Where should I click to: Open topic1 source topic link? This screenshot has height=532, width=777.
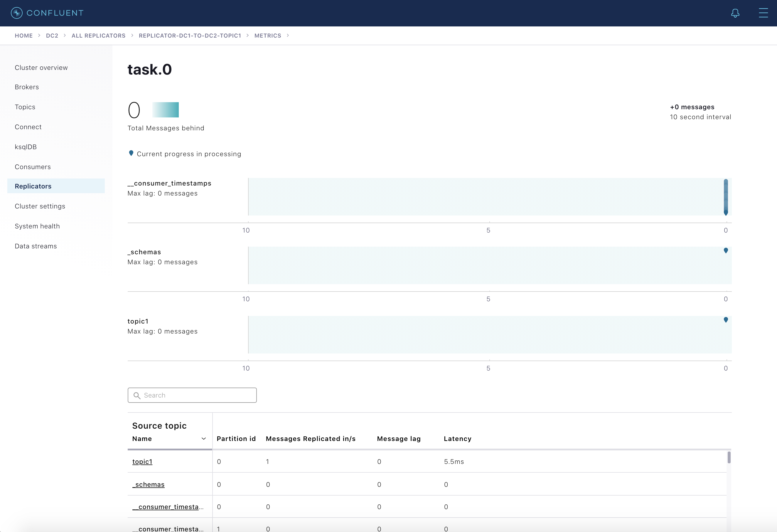[x=142, y=462]
